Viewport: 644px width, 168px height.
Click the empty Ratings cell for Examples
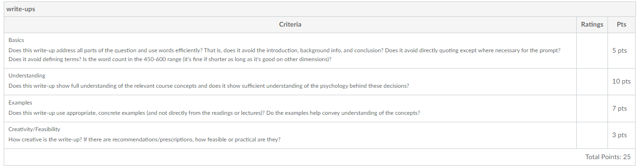[x=592, y=109]
